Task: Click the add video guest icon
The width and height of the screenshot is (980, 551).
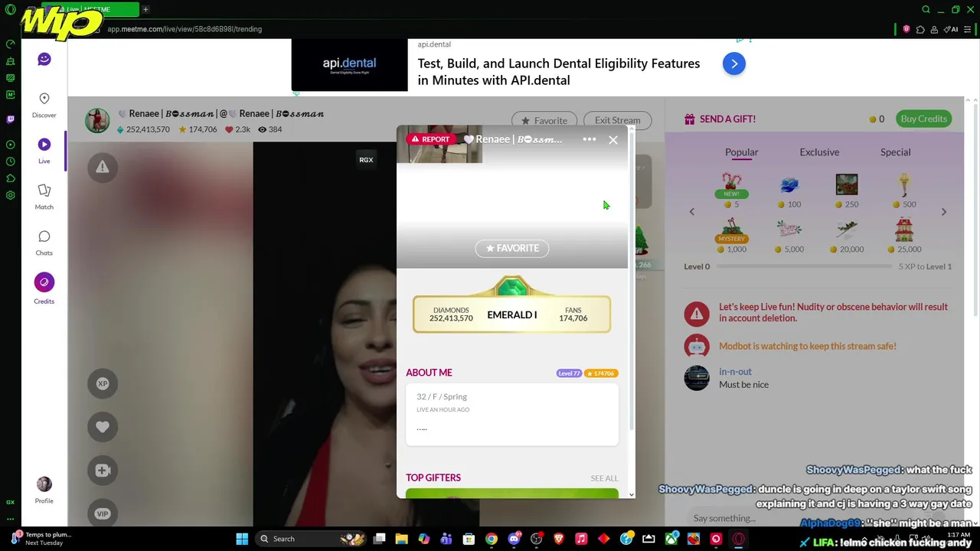Action: pyautogui.click(x=103, y=470)
